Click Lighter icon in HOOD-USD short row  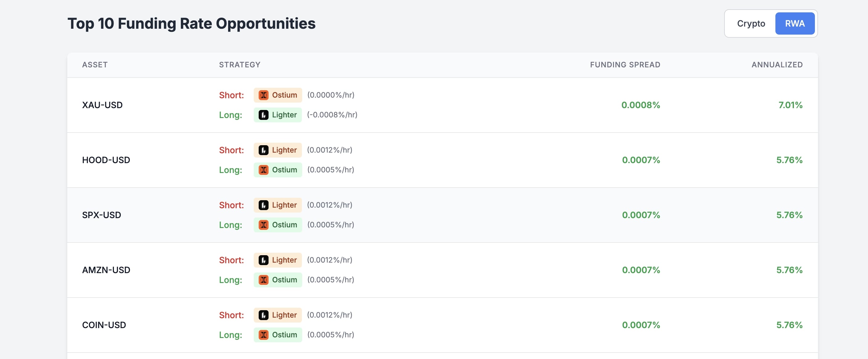(x=264, y=150)
